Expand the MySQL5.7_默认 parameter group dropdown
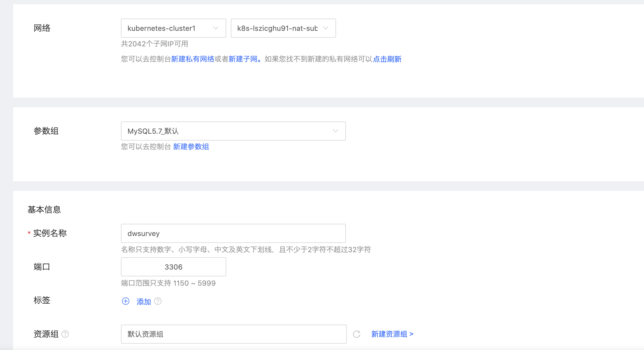 (x=233, y=131)
